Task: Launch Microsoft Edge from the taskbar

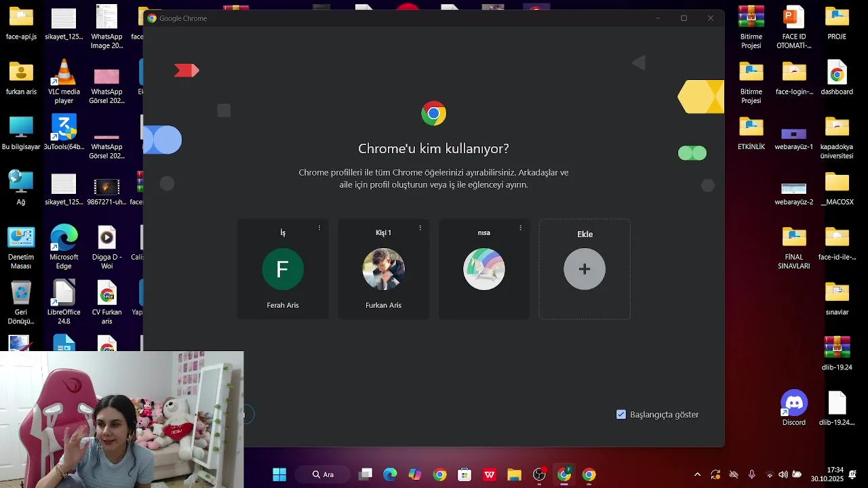Action: click(x=390, y=474)
